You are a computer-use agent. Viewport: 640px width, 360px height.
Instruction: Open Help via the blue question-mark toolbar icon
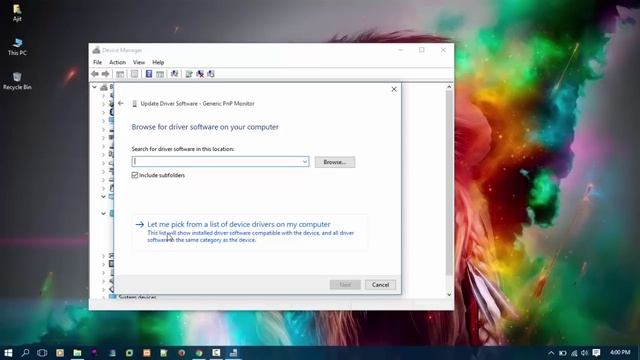point(149,74)
